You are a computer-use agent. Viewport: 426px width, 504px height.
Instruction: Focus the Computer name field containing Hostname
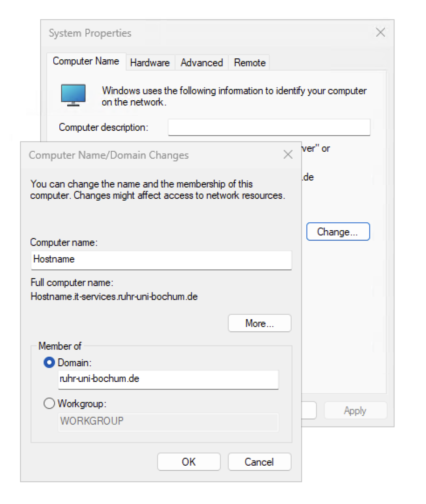point(161,260)
